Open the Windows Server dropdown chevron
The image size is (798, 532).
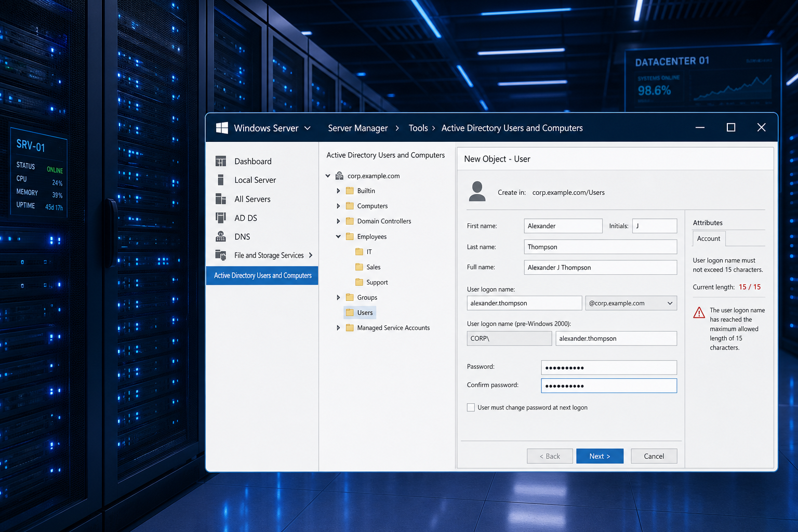click(x=308, y=128)
